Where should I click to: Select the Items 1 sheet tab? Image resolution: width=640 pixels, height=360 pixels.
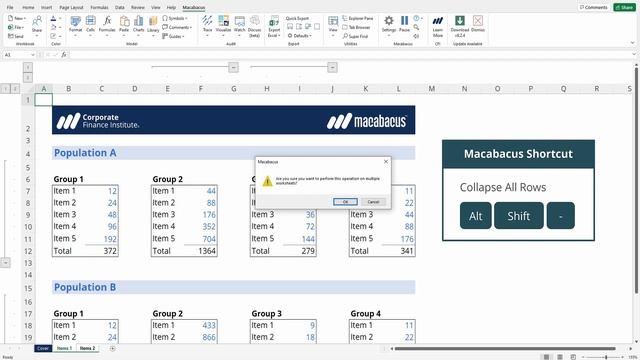64,348
